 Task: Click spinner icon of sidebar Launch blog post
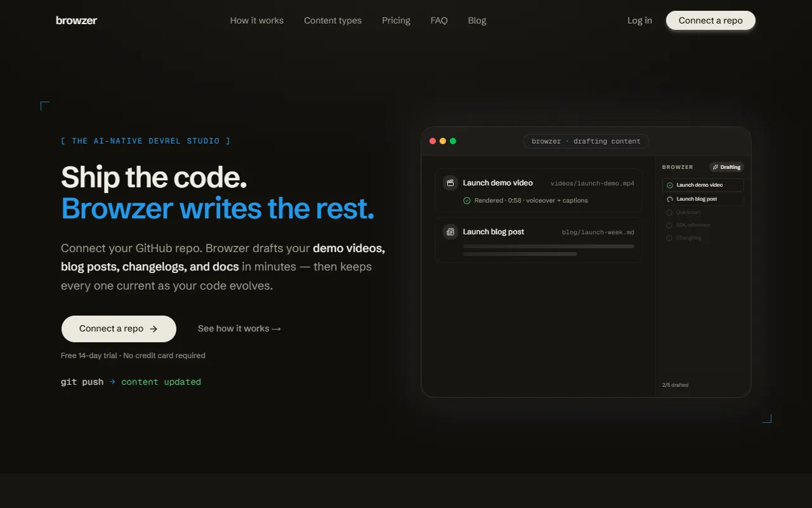coord(669,199)
